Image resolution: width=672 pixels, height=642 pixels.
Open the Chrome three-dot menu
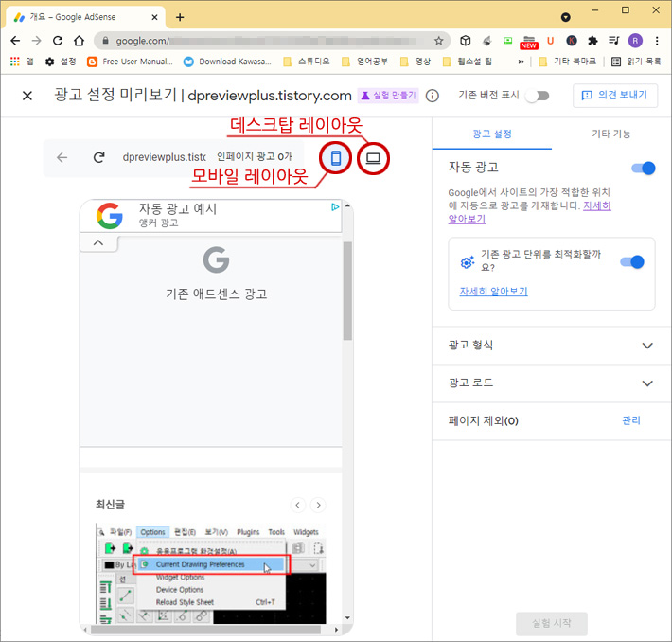tap(657, 41)
